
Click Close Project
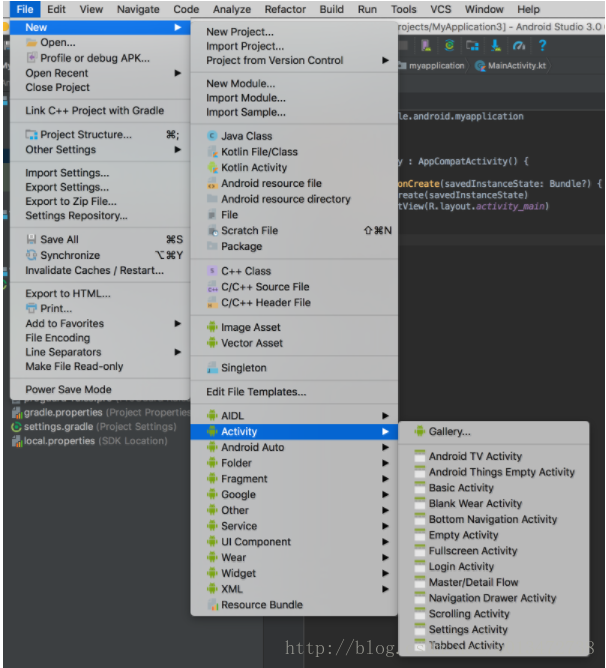[100, 87]
